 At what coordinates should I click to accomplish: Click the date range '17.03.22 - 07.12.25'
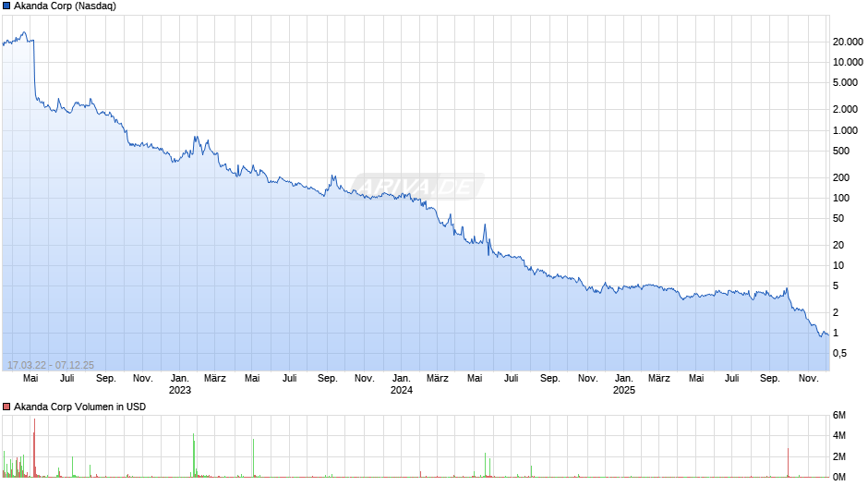(51, 365)
